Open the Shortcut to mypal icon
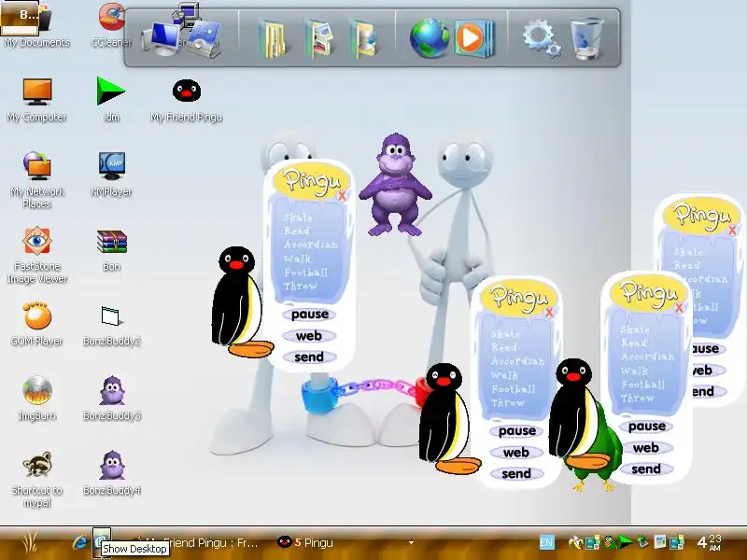The height and width of the screenshot is (560, 747). pyautogui.click(x=36, y=479)
